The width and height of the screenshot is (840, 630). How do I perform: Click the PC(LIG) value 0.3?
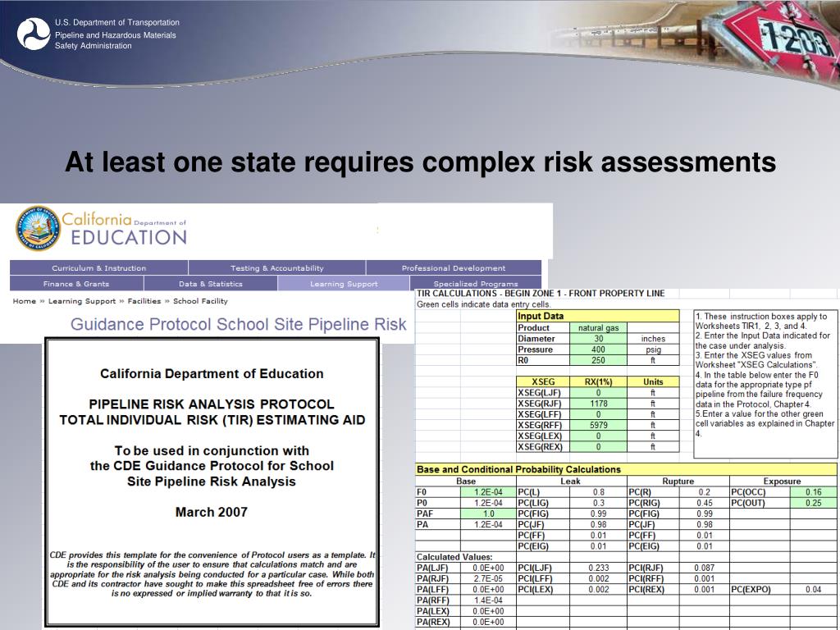point(598,503)
